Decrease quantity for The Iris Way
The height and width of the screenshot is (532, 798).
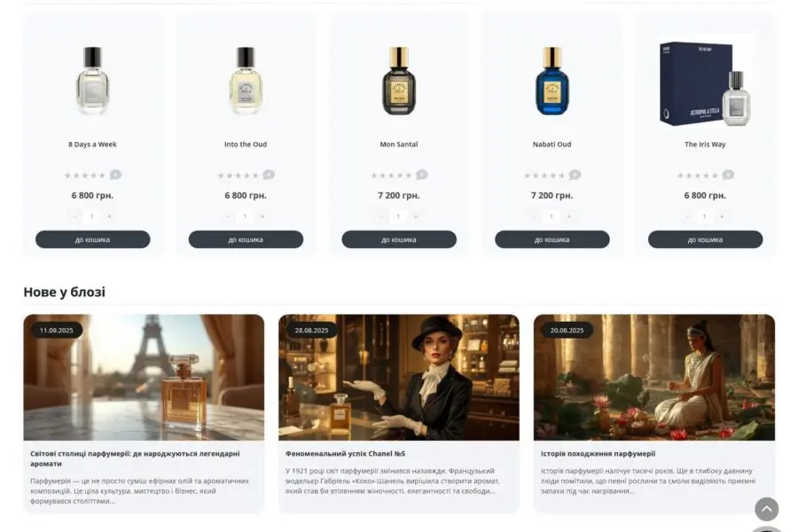point(687,216)
